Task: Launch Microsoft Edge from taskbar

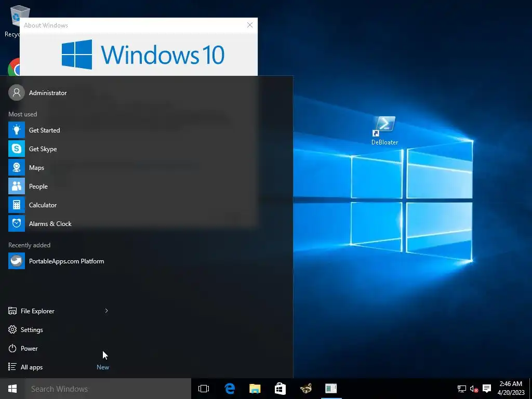Action: [230, 389]
